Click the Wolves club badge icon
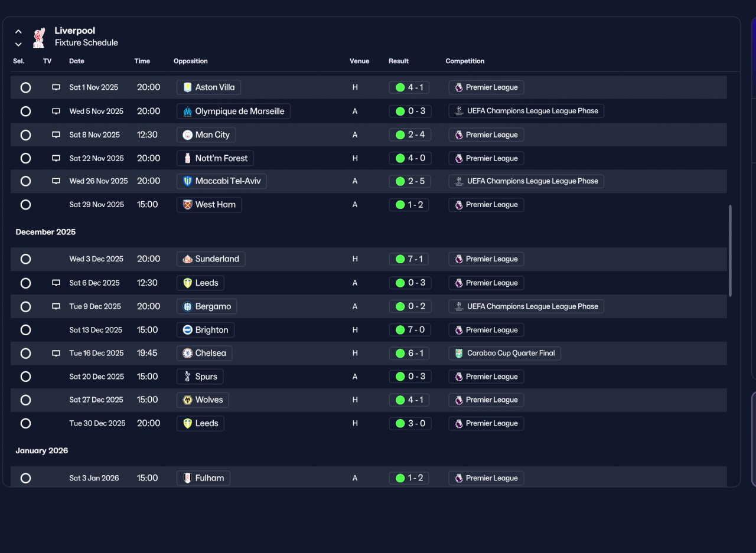Screen dimensions: 756x553 click(188, 400)
